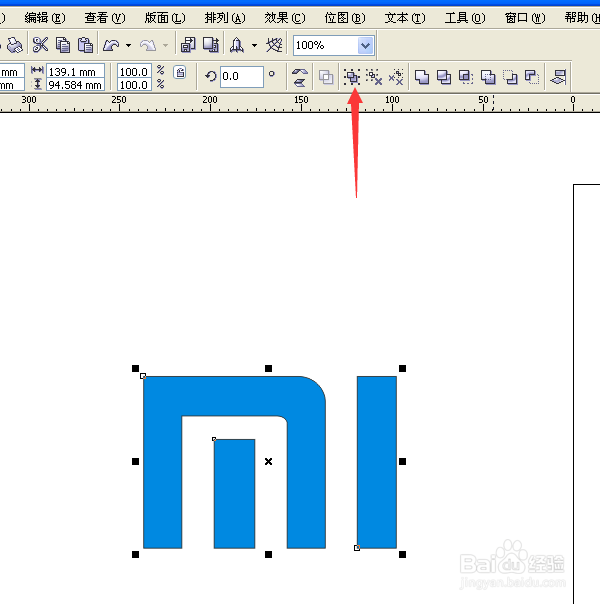Click the Paste clipboard icon

coord(85,45)
